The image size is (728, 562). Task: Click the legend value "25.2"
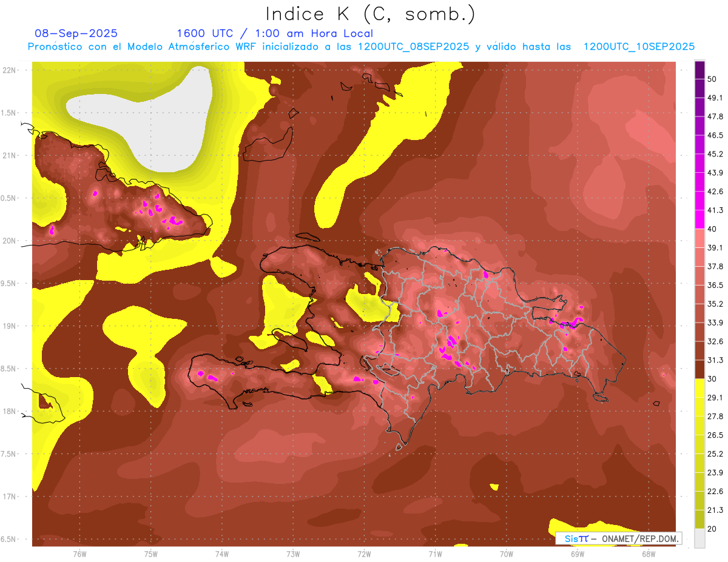715,453
